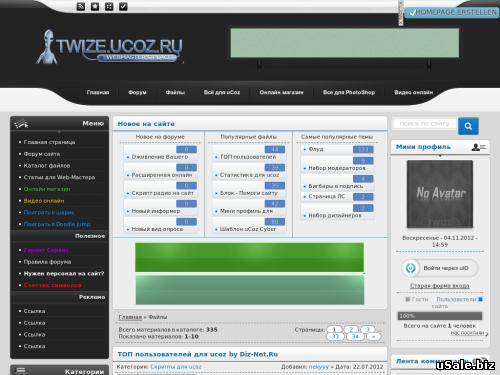Click the star bookmark icon at top
The image size is (500, 375).
click(95, 6)
